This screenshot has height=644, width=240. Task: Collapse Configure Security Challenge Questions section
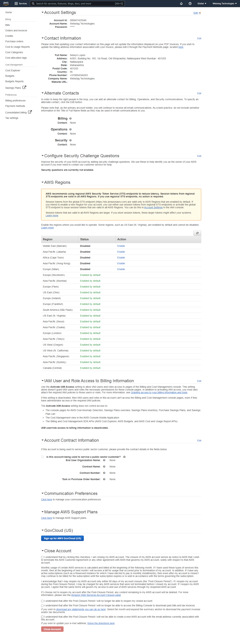pos(42,155)
